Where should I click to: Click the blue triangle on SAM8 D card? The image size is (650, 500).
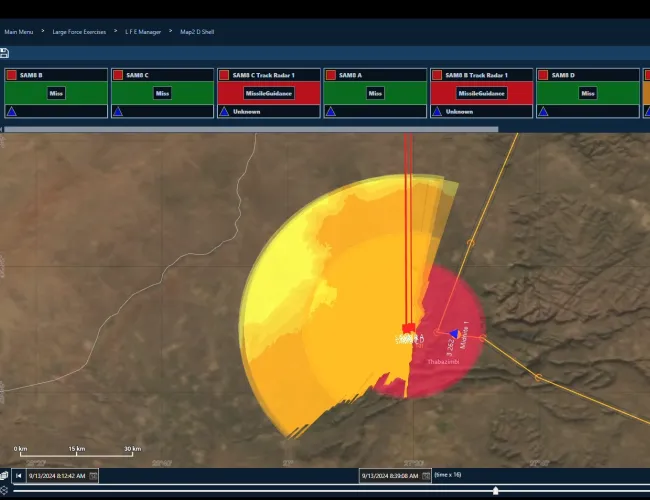[x=542, y=111]
